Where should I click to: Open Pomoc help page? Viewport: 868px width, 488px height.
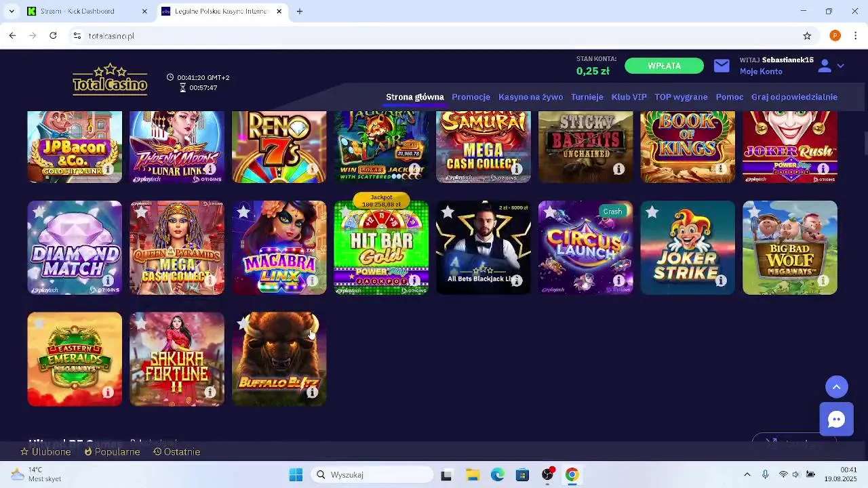point(730,97)
